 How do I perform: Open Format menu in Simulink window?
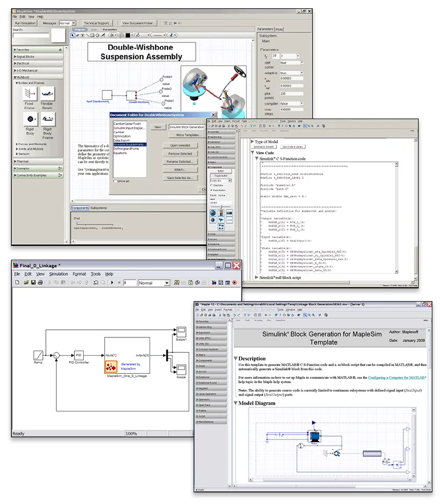(x=79, y=274)
